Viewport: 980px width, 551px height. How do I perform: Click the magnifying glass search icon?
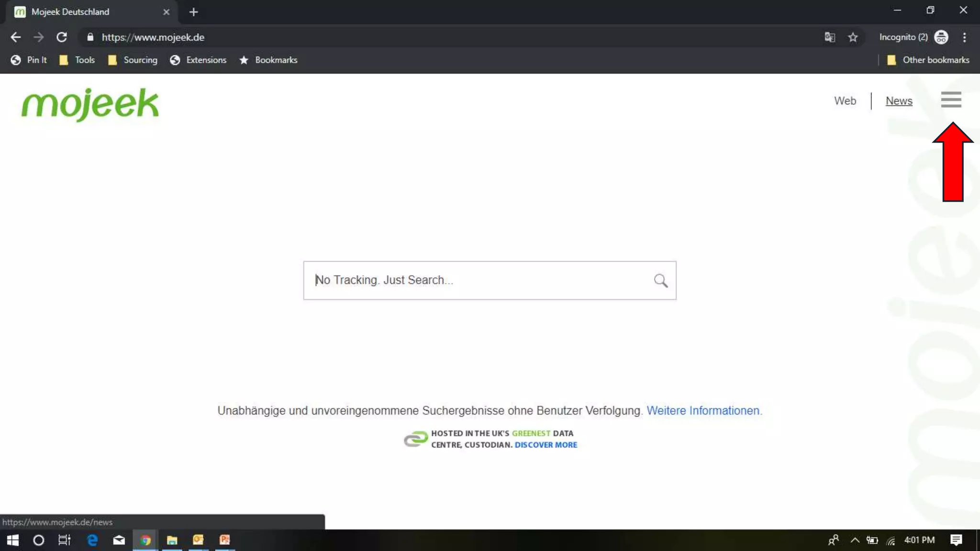pos(660,280)
